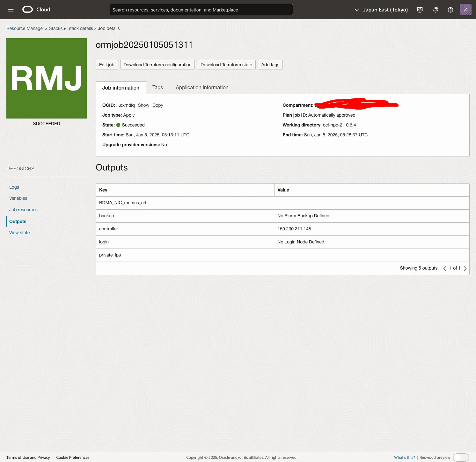Click the 'No Login Node Defined' value
The width and height of the screenshot is (476, 462).
pyautogui.click(x=301, y=242)
